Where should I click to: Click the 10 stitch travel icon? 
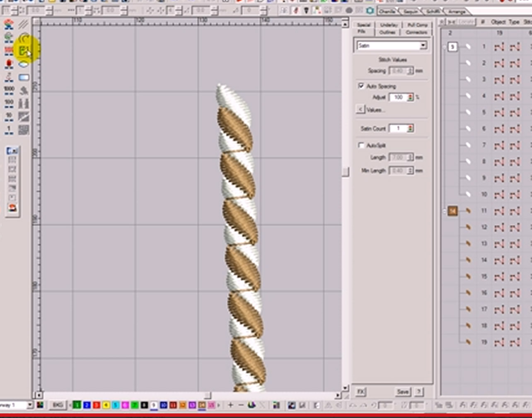(x=9, y=116)
